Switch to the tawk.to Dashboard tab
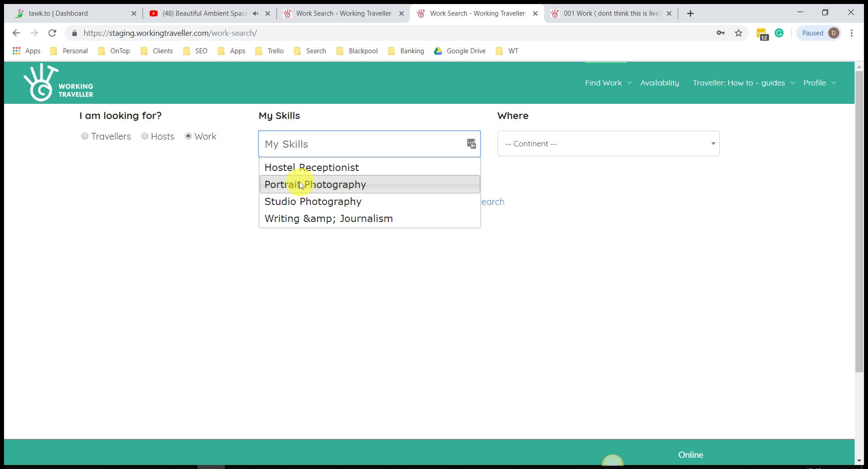 [72, 13]
